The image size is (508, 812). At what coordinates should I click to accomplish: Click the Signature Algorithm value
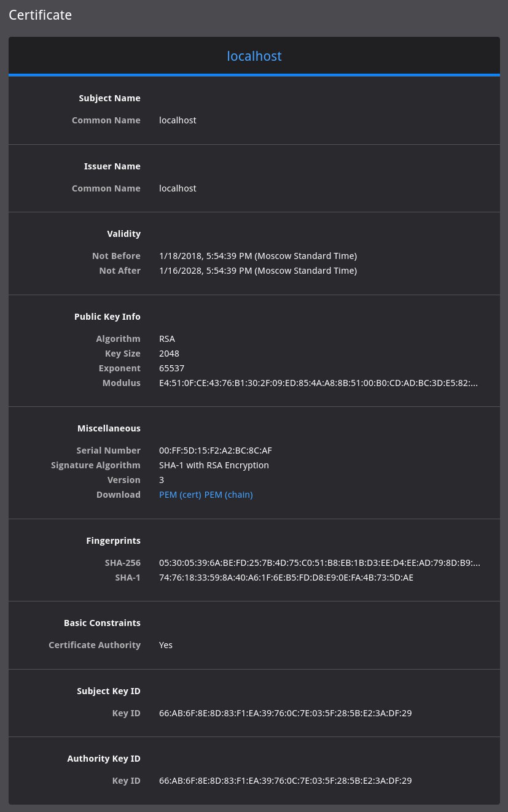214,465
